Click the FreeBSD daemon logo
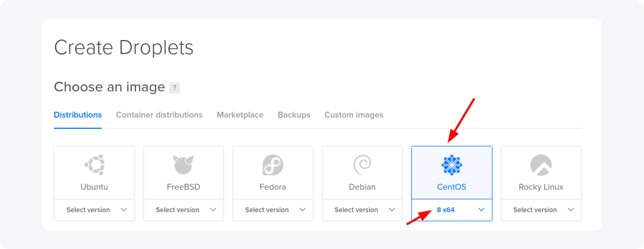 pyautogui.click(x=183, y=165)
